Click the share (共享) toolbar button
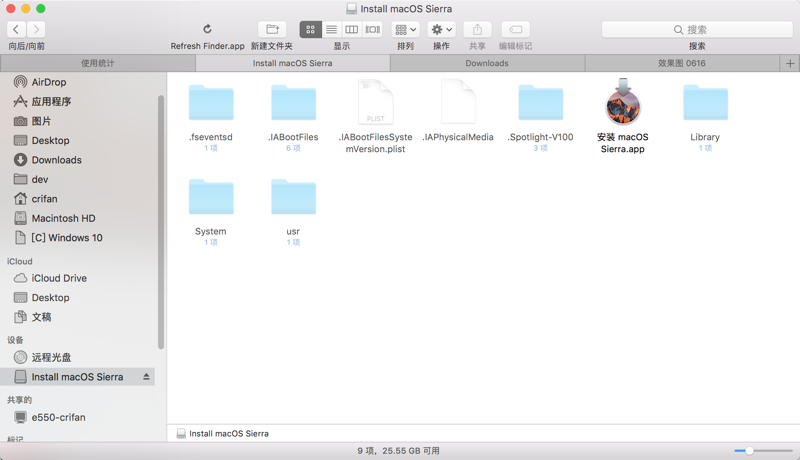 coord(477,30)
